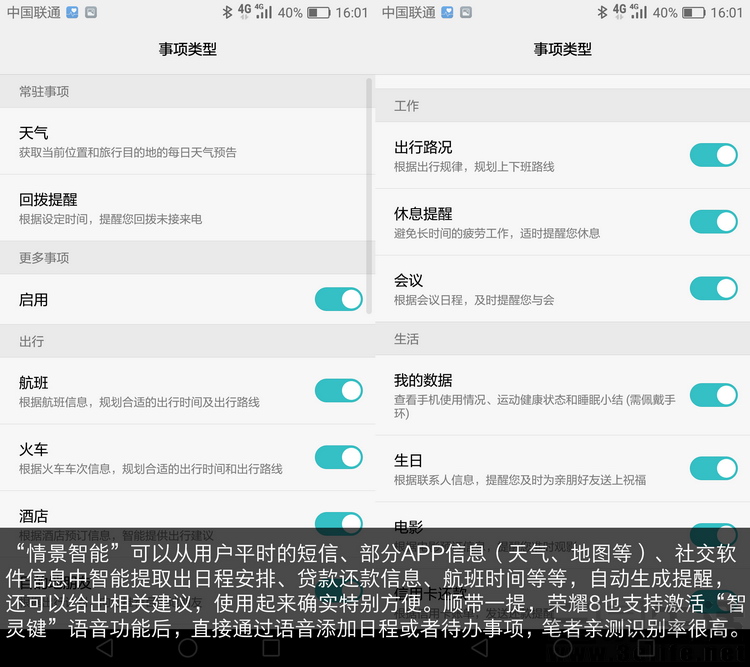Tap battery icon in right status bar

tap(693, 12)
